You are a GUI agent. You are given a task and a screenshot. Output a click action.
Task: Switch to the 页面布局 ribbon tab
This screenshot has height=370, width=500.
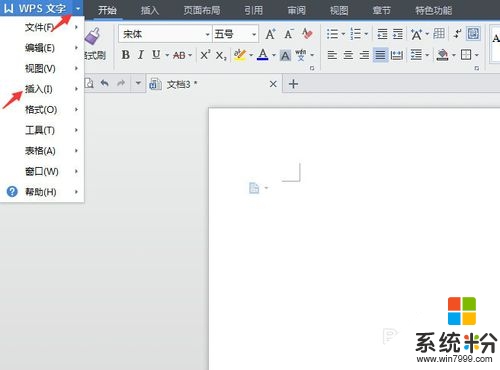[x=202, y=10]
